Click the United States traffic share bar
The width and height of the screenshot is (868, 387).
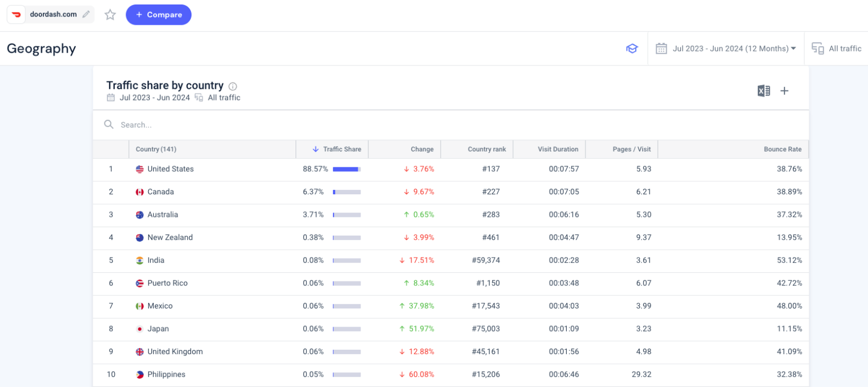(x=346, y=169)
